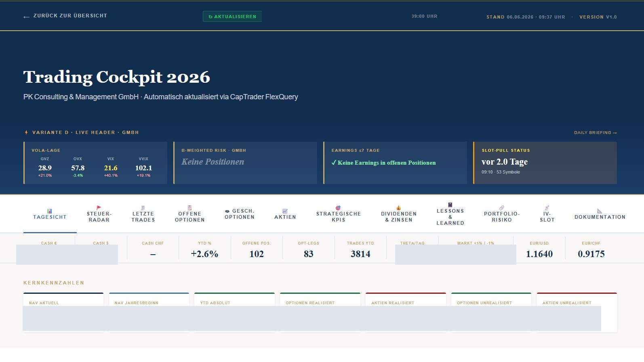
Task: Click the Dividenden money bag icon
Action: point(399,208)
